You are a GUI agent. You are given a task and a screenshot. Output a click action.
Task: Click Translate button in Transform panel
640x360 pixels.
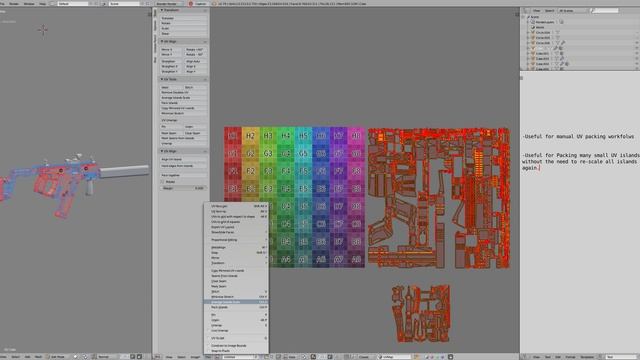point(183,18)
